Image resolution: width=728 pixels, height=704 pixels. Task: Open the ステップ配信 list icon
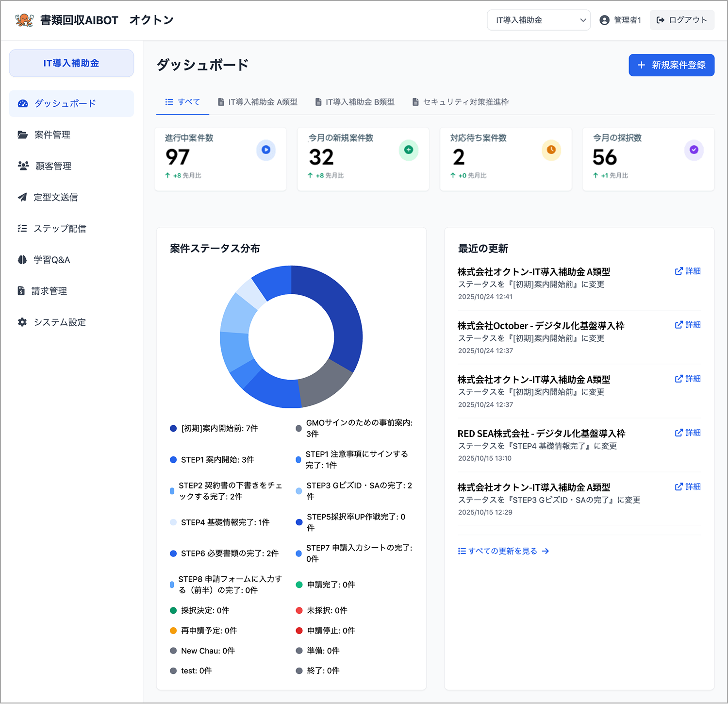tap(22, 228)
